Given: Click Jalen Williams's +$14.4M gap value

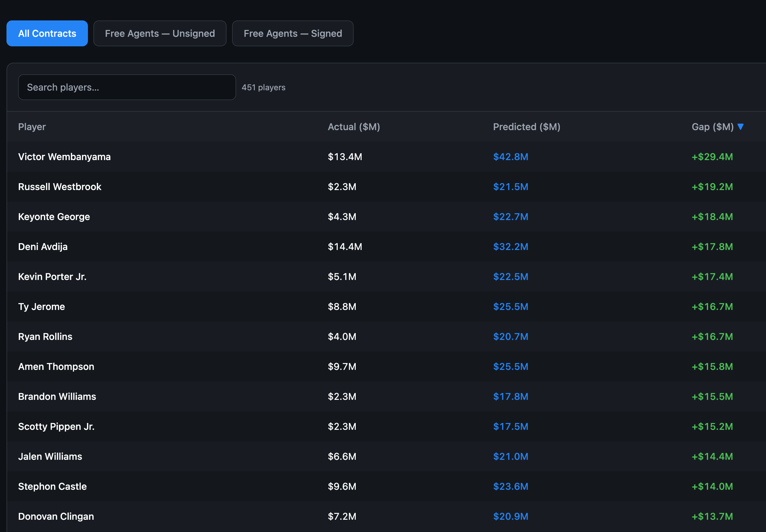Looking at the screenshot, I should pyautogui.click(x=712, y=456).
